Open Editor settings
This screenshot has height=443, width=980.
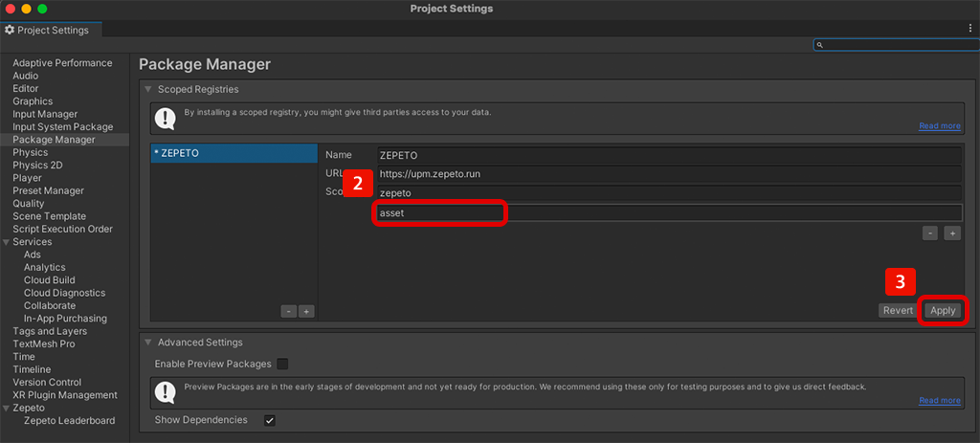tap(26, 89)
